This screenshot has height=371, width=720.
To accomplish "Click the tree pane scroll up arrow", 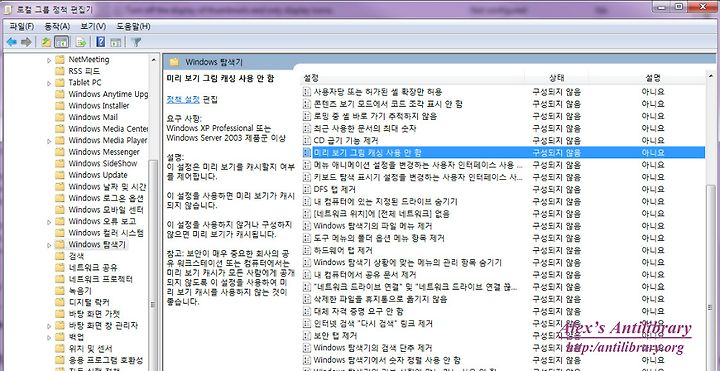I will click(x=153, y=59).
